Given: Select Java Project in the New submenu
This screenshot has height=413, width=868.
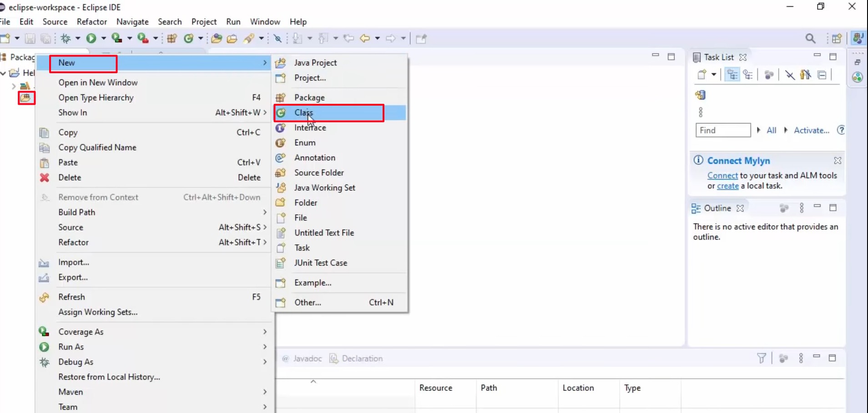Looking at the screenshot, I should click(x=340, y=63).
